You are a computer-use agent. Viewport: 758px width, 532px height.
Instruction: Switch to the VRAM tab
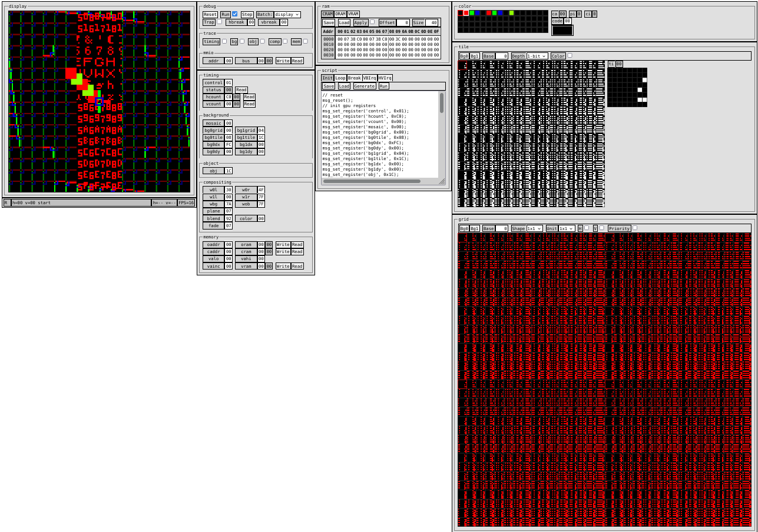[353, 14]
